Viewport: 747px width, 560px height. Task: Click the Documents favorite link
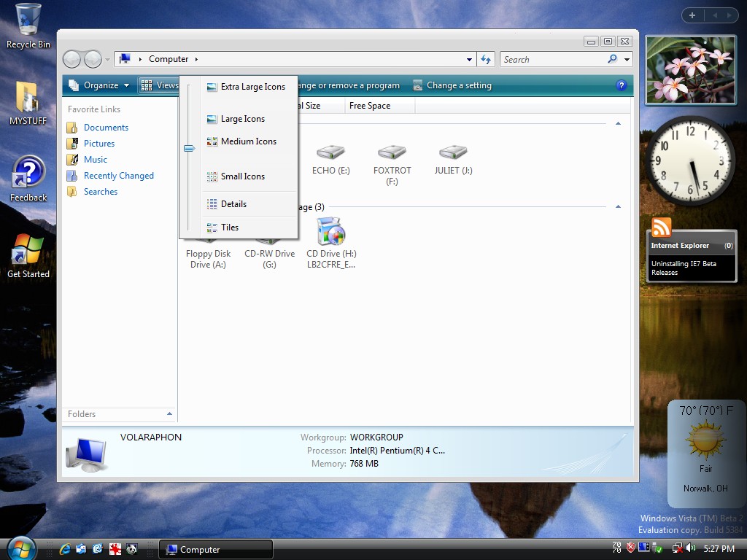(x=106, y=128)
